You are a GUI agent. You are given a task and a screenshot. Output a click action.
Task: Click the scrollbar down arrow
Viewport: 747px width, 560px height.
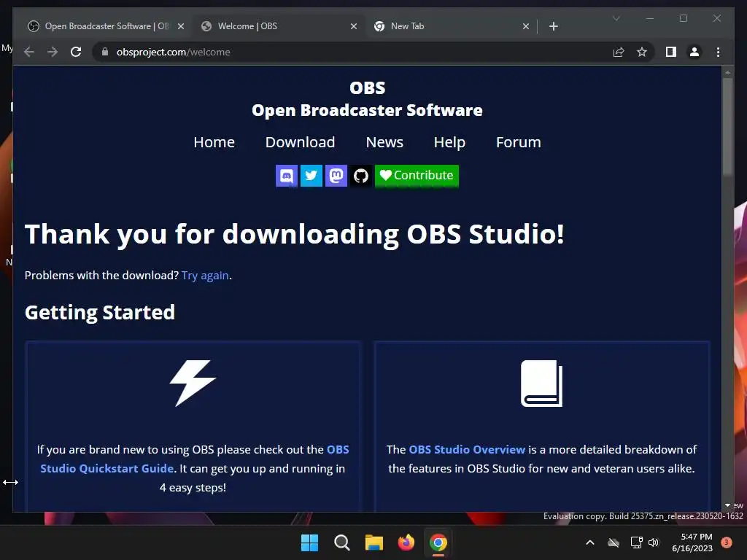(727, 505)
